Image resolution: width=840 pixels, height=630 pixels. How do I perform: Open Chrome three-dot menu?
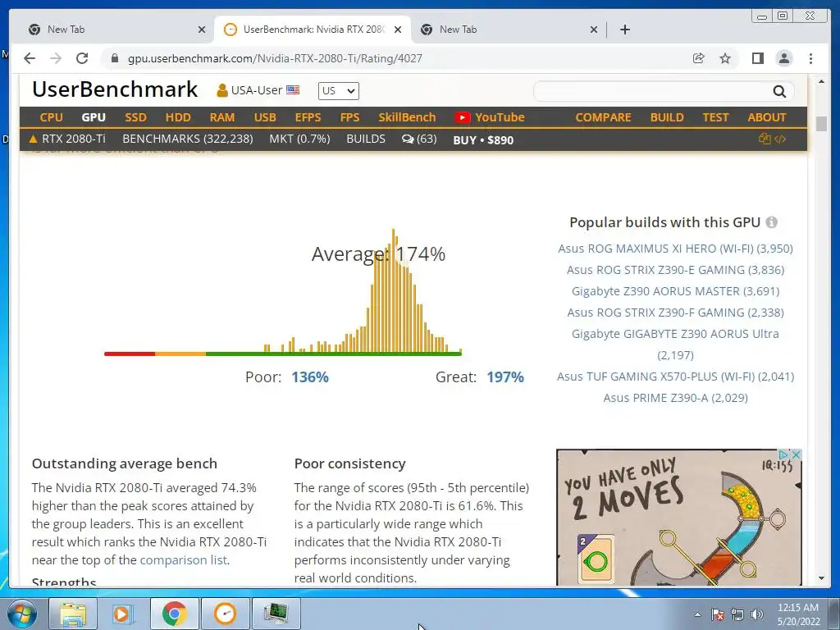click(811, 58)
